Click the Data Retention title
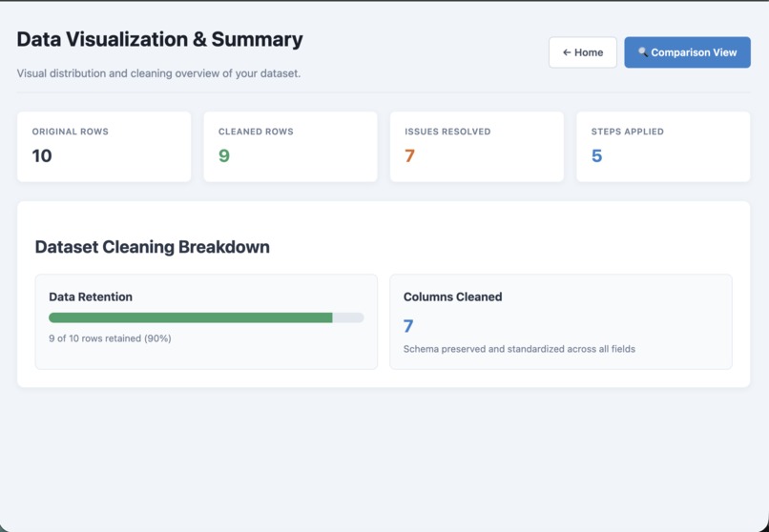The image size is (769, 532). [91, 297]
